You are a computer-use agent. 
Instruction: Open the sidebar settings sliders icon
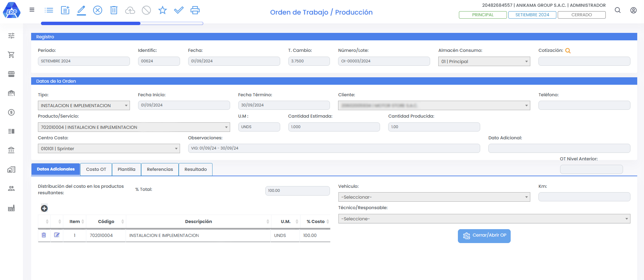click(x=11, y=36)
